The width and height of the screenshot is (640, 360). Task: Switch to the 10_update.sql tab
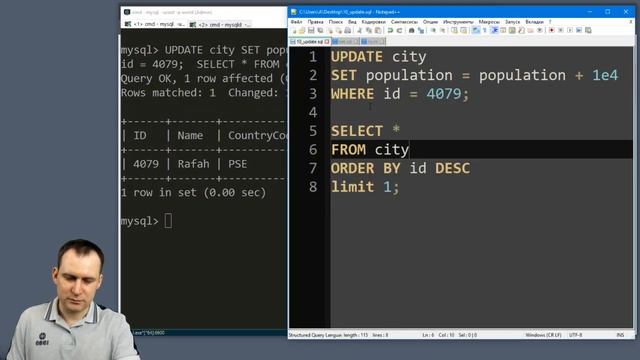click(x=309, y=42)
